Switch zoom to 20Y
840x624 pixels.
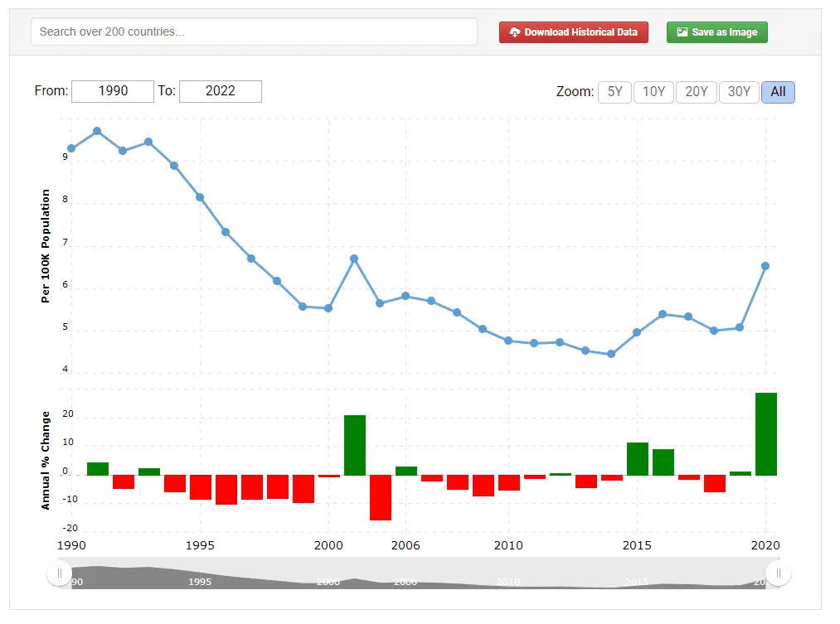pyautogui.click(x=697, y=92)
